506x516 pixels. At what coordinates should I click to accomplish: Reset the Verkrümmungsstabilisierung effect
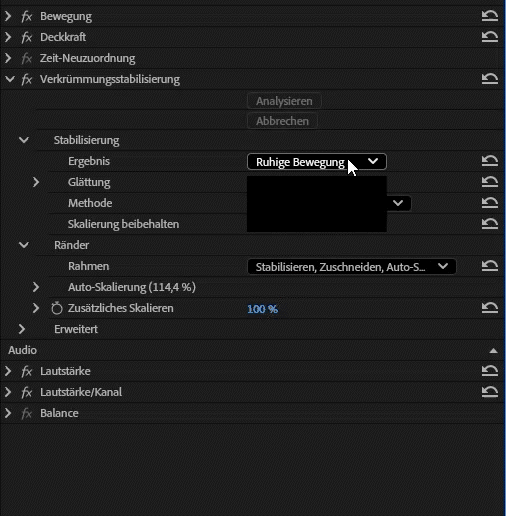coord(490,79)
